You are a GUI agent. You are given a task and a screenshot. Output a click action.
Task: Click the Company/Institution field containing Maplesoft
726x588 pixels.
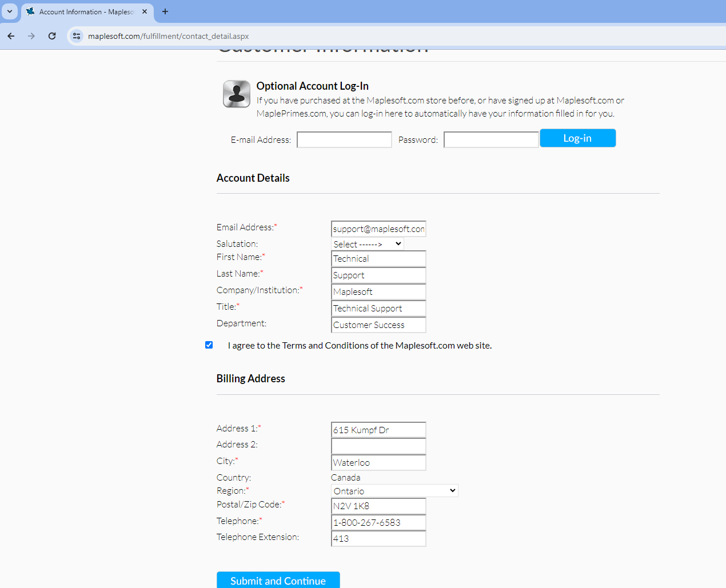point(378,291)
